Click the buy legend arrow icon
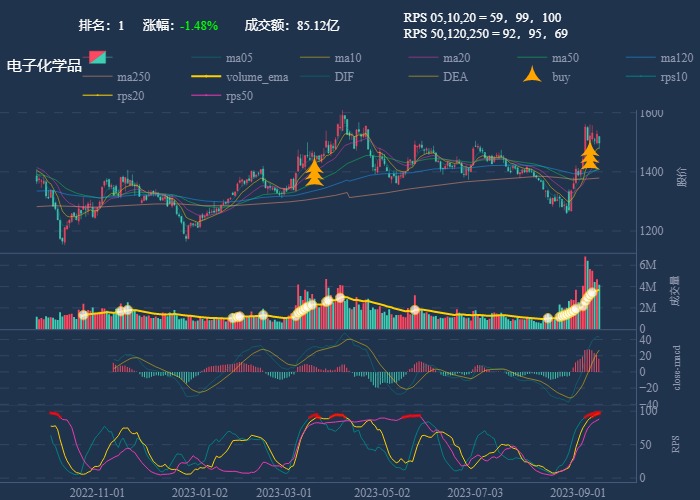Viewport: 700px width, 500px height. tap(532, 76)
